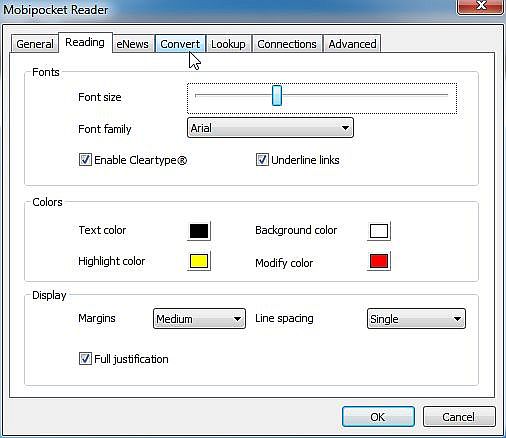Expand the Font family dropdown

pos(270,128)
